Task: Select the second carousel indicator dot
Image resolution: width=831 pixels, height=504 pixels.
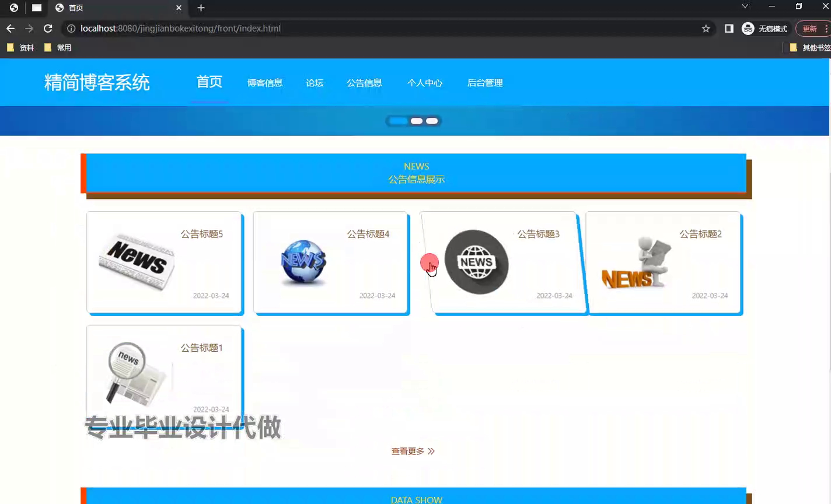Action: 417,121
